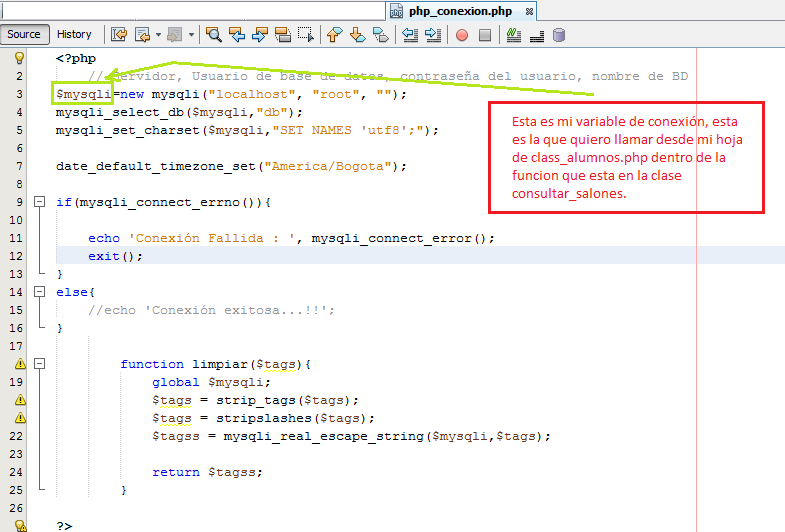
Task: Click line number 22 in gutter
Action: [16, 436]
